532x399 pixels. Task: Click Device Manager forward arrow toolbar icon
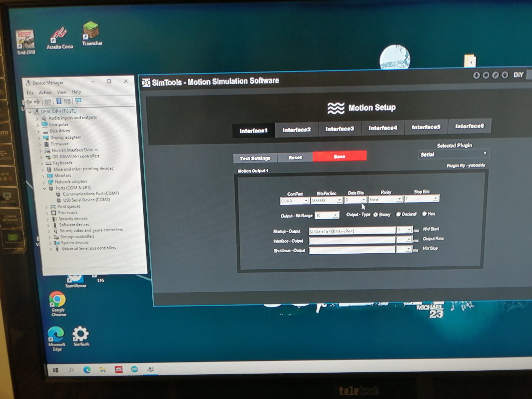coord(37,102)
